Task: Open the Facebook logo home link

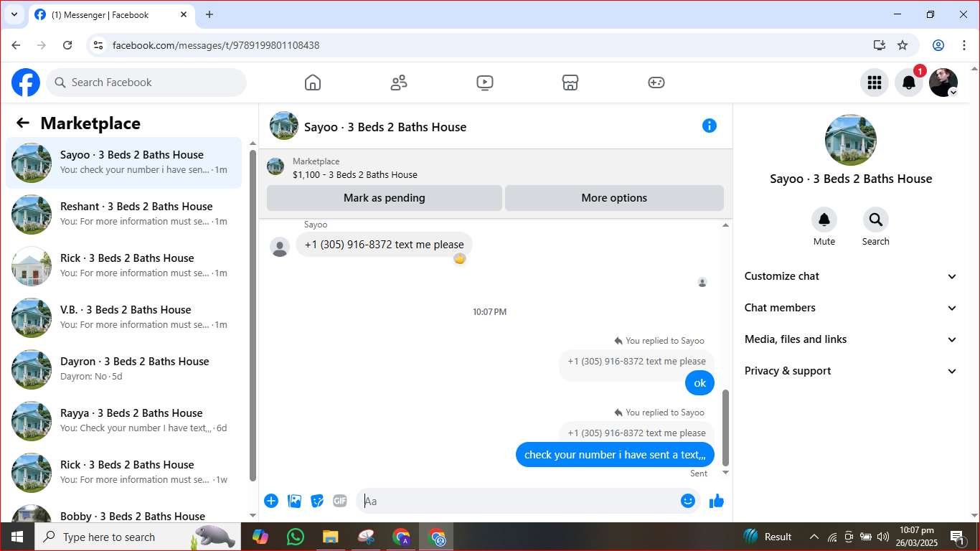Action: (x=26, y=83)
